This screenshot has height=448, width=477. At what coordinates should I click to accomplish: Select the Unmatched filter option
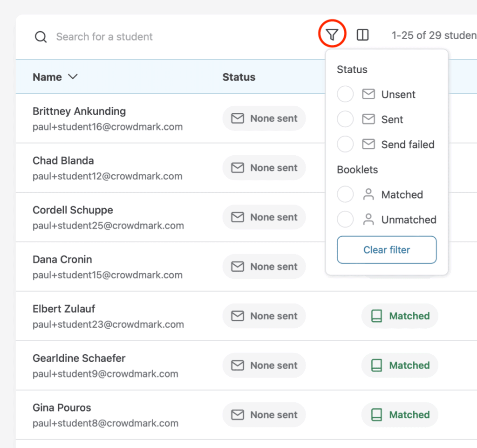tap(345, 219)
